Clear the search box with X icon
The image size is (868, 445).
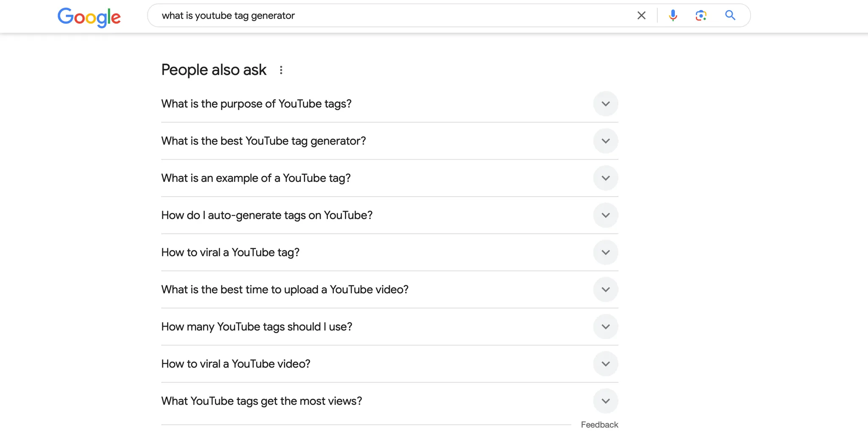[641, 16]
